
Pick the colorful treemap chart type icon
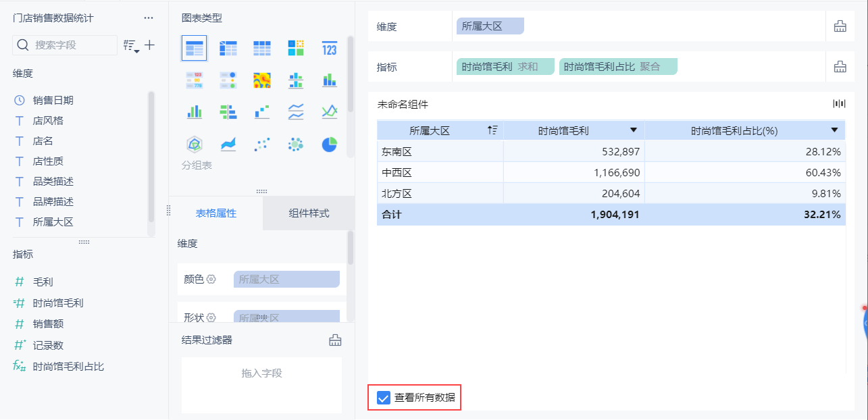(296, 48)
